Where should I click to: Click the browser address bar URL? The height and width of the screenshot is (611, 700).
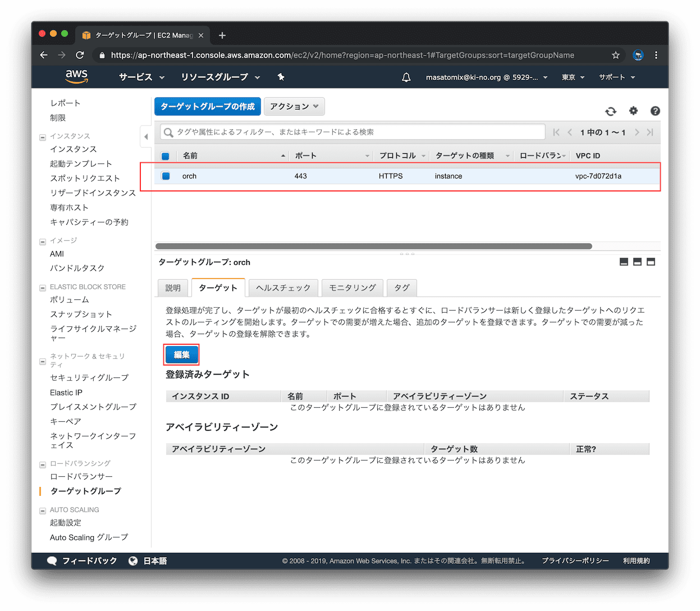pos(342,55)
